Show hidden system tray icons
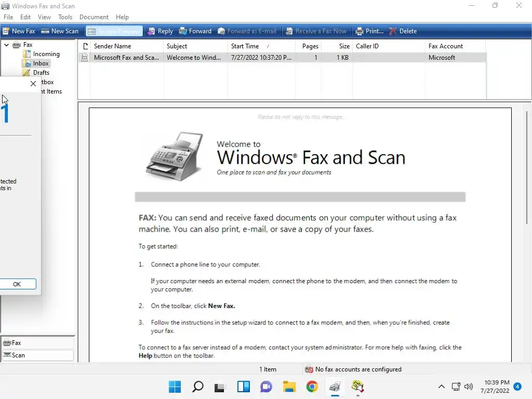Screen dimensions: 532x399 (442, 387)
